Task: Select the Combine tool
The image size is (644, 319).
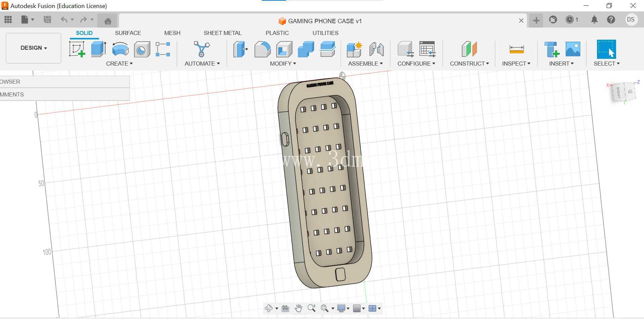Action: pos(306,49)
